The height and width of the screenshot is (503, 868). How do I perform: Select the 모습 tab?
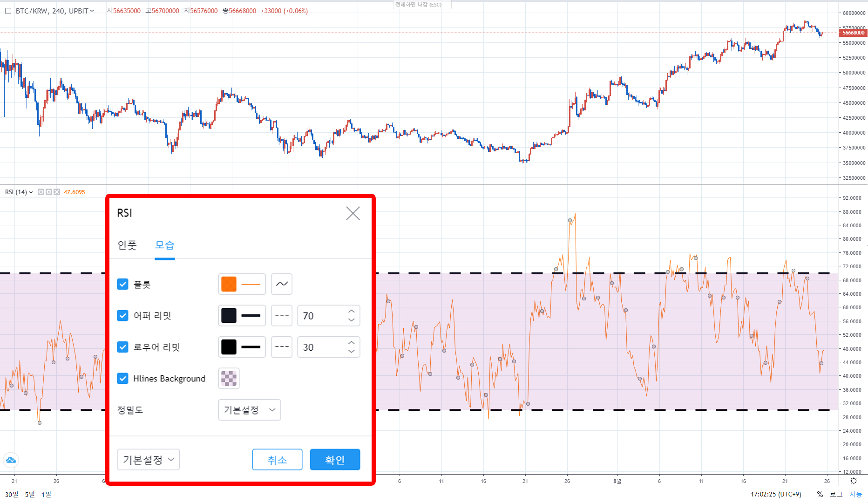[165, 245]
